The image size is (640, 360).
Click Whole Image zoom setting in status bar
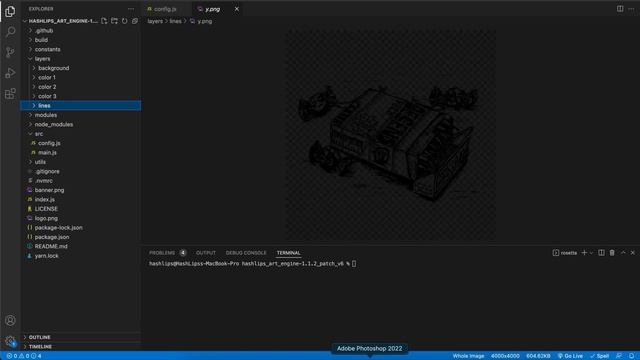(x=468, y=356)
